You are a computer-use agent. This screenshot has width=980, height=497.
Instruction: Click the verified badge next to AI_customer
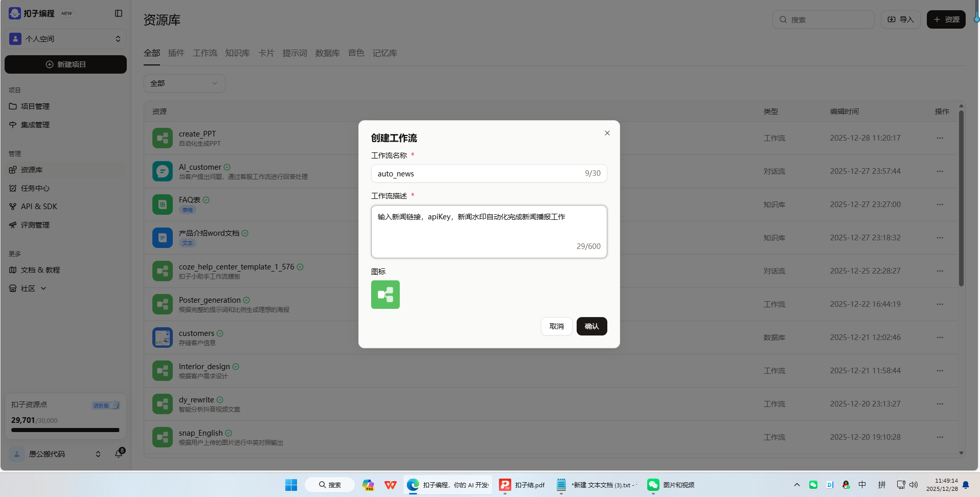(227, 167)
